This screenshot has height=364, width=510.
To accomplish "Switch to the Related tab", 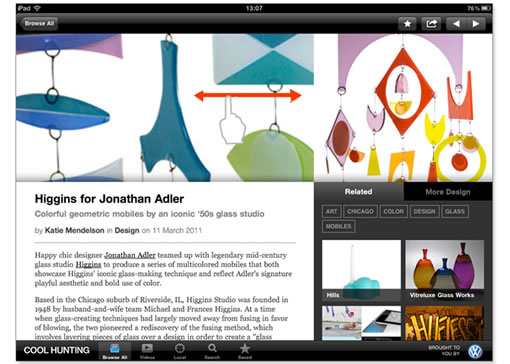I will point(359,192).
